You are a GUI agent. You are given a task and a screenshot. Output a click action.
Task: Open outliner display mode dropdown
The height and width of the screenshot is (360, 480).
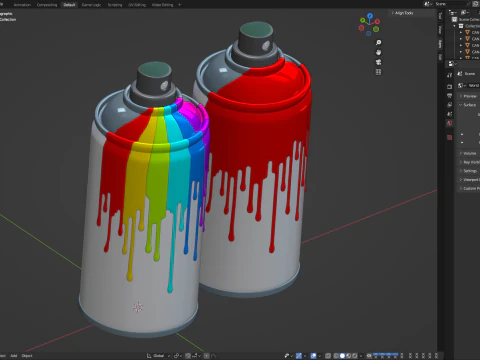(x=465, y=13)
